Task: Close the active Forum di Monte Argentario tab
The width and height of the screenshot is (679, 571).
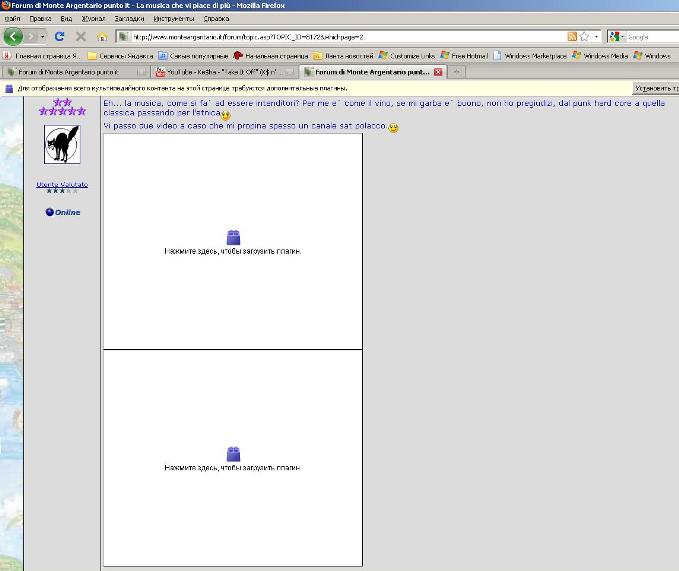Action: pos(438,72)
